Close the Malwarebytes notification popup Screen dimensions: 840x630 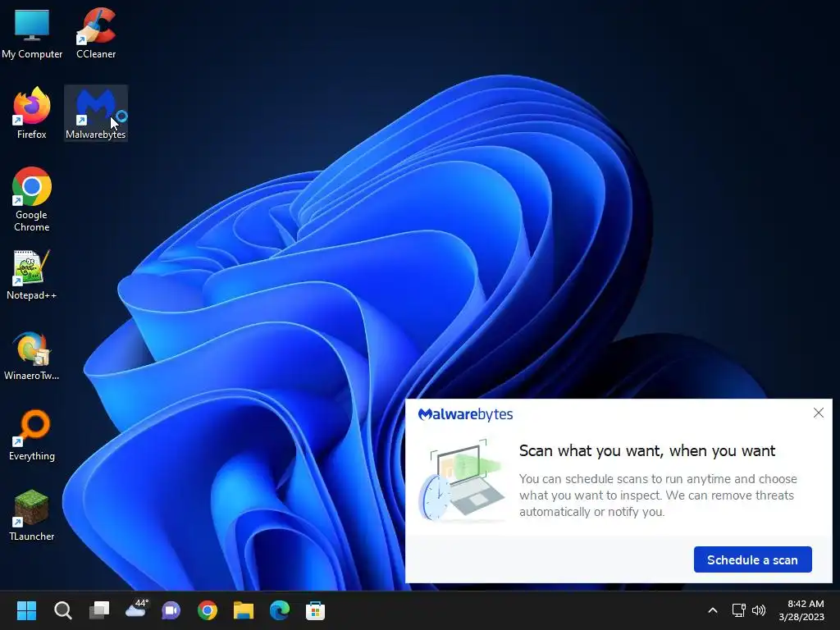pos(819,413)
